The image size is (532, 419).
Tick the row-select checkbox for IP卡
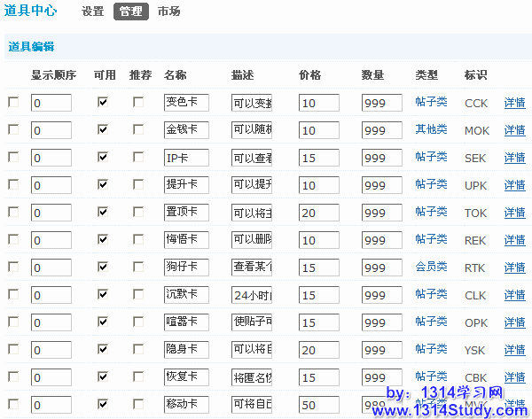(x=13, y=158)
